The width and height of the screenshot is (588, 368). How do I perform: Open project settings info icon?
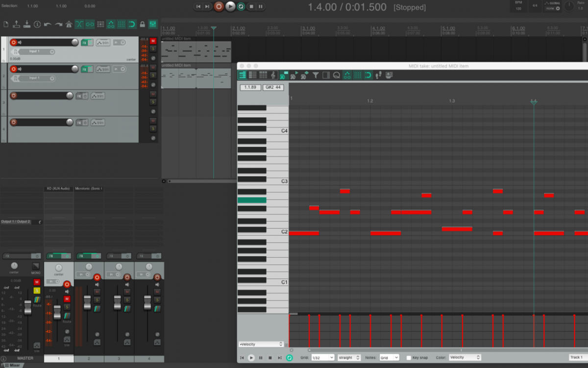tap(38, 24)
